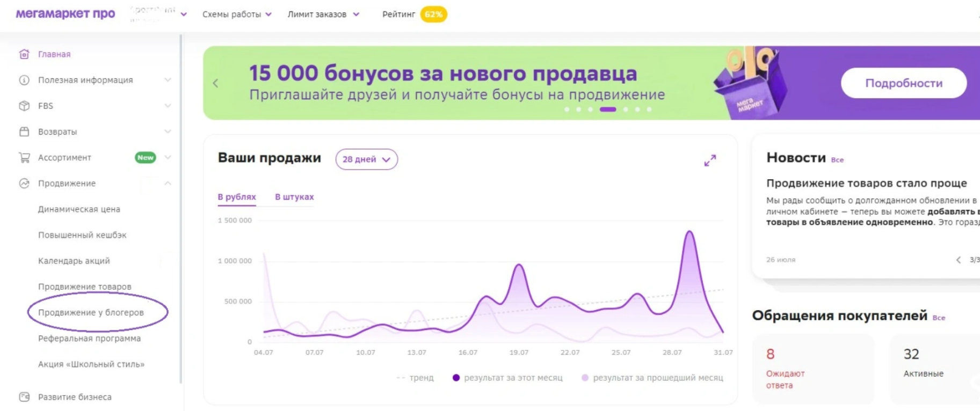Click the Полезная информация info icon
980x411 pixels.
pos(24,80)
